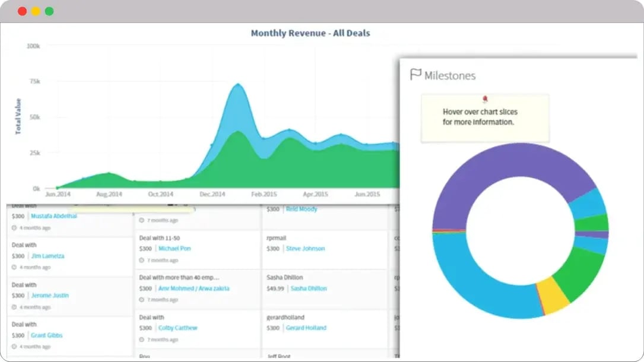
Task: Open the Gerard Holland contact link
Action: (x=306, y=328)
